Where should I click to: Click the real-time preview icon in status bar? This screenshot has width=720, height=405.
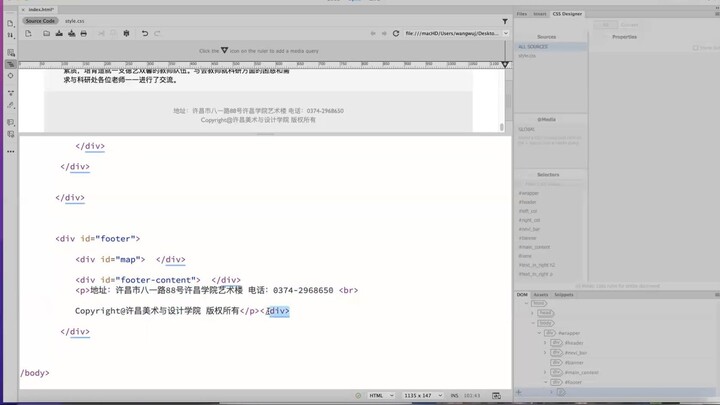pyautogui.click(x=496, y=396)
